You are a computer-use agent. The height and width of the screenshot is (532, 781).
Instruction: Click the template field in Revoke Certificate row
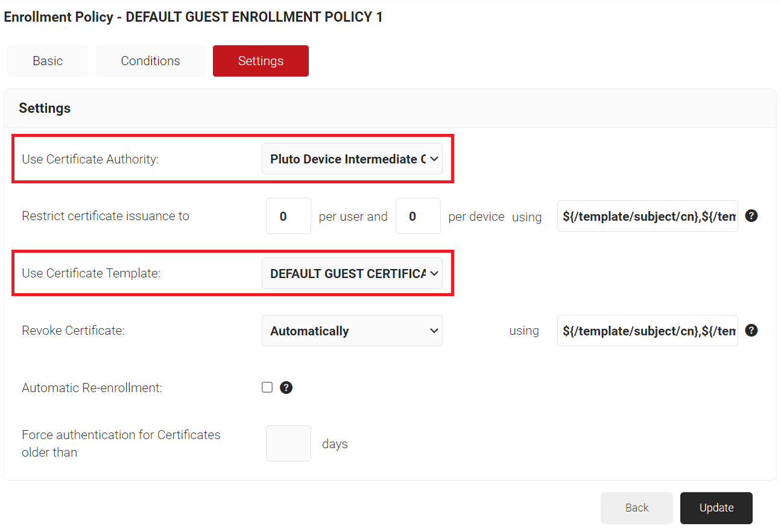click(647, 331)
